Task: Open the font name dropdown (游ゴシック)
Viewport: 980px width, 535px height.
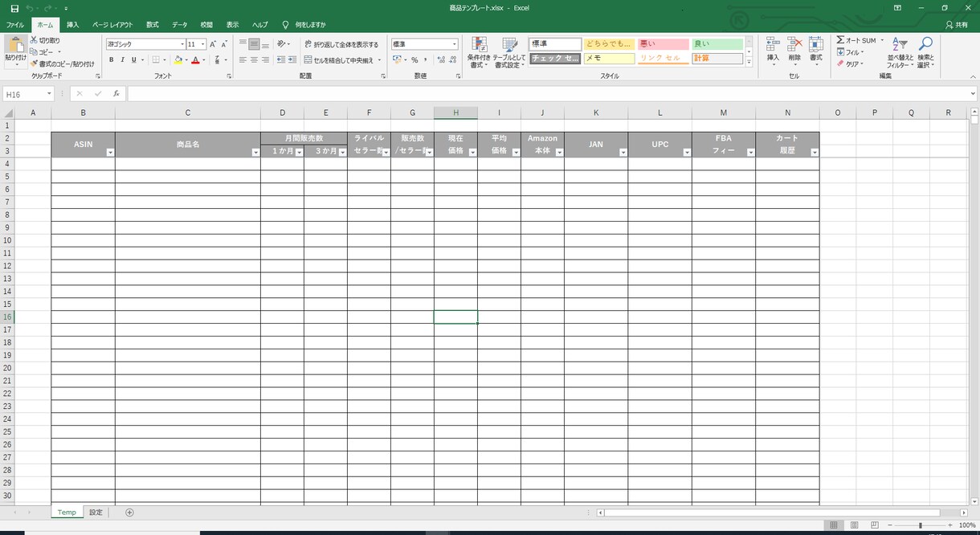Action: click(182, 44)
